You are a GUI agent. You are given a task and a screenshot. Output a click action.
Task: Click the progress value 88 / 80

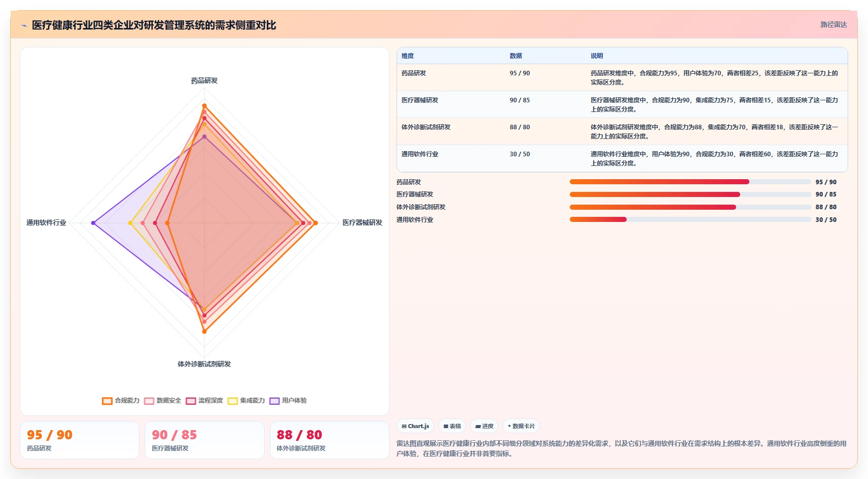(x=826, y=207)
